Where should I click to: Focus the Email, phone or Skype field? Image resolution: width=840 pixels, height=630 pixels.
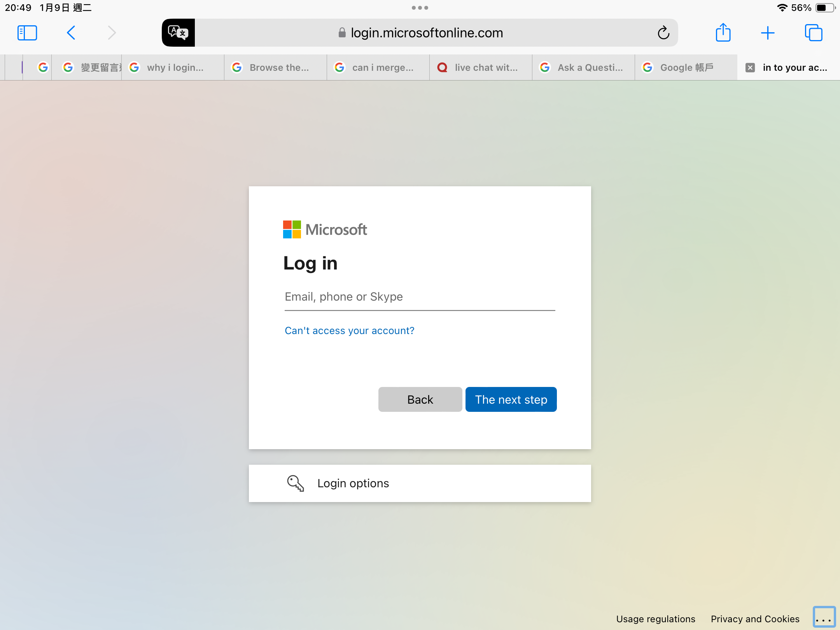[x=420, y=297]
